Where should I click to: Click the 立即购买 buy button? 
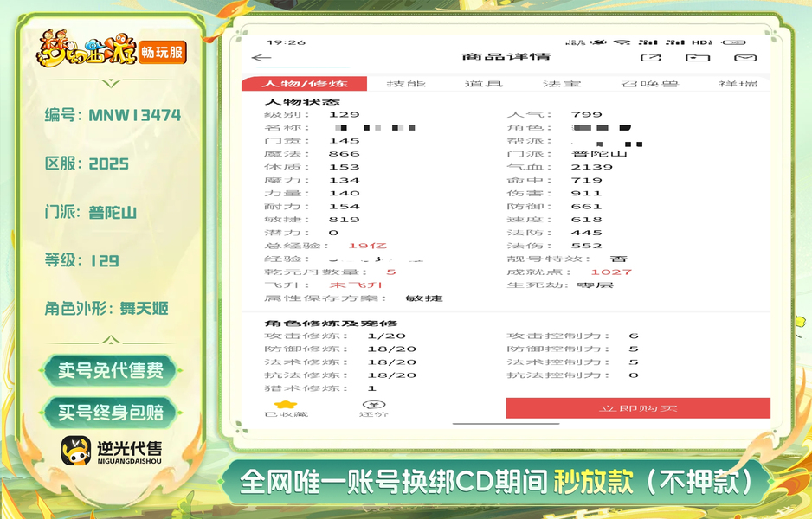[638, 408]
